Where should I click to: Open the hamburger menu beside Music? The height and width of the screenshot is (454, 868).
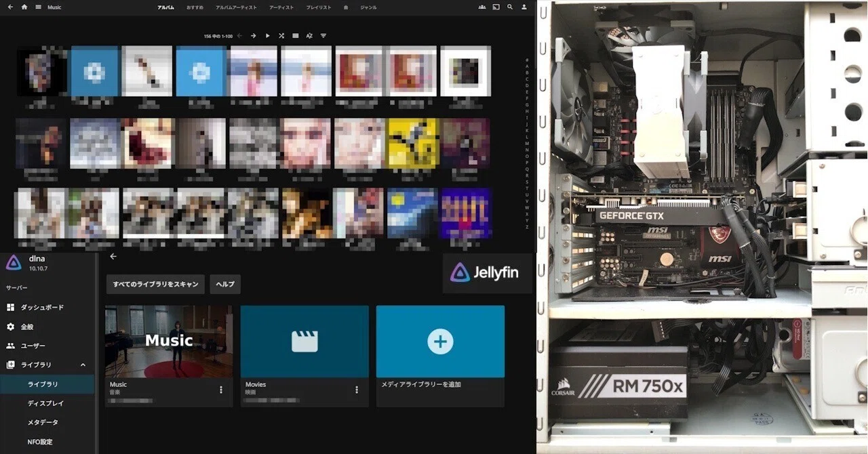point(39,7)
